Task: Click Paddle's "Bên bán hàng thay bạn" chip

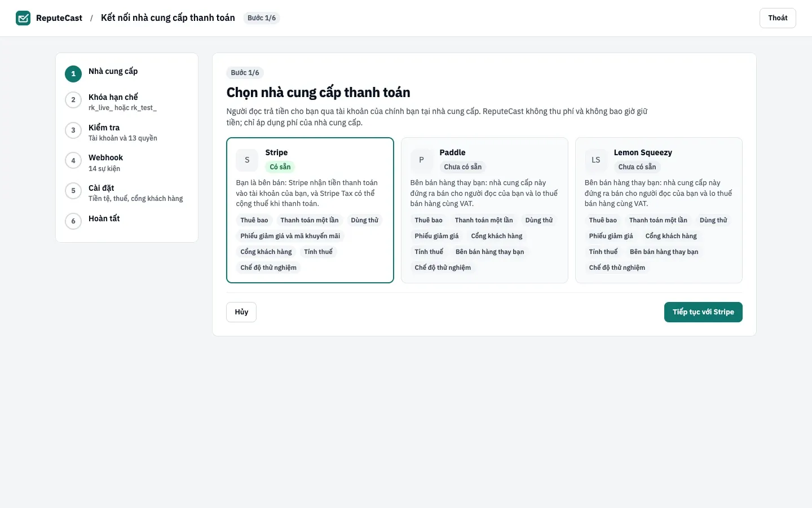Action: tap(490, 252)
